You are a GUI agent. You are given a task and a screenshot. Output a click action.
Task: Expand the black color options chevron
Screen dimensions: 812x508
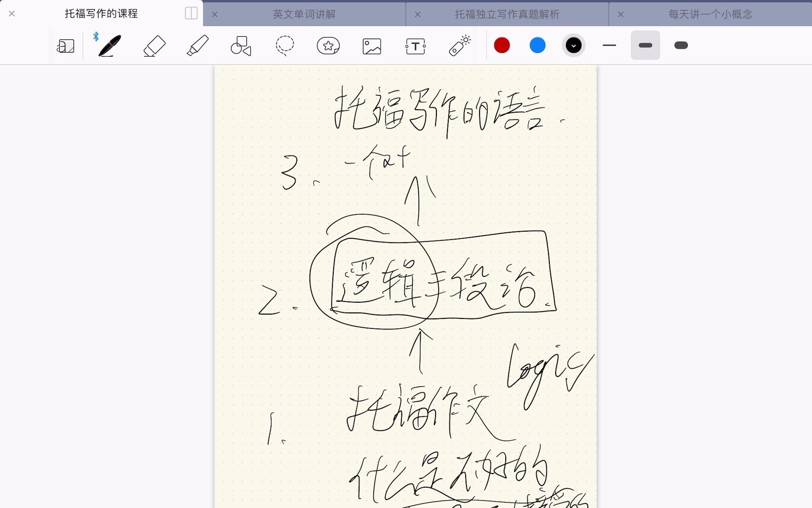coord(573,45)
